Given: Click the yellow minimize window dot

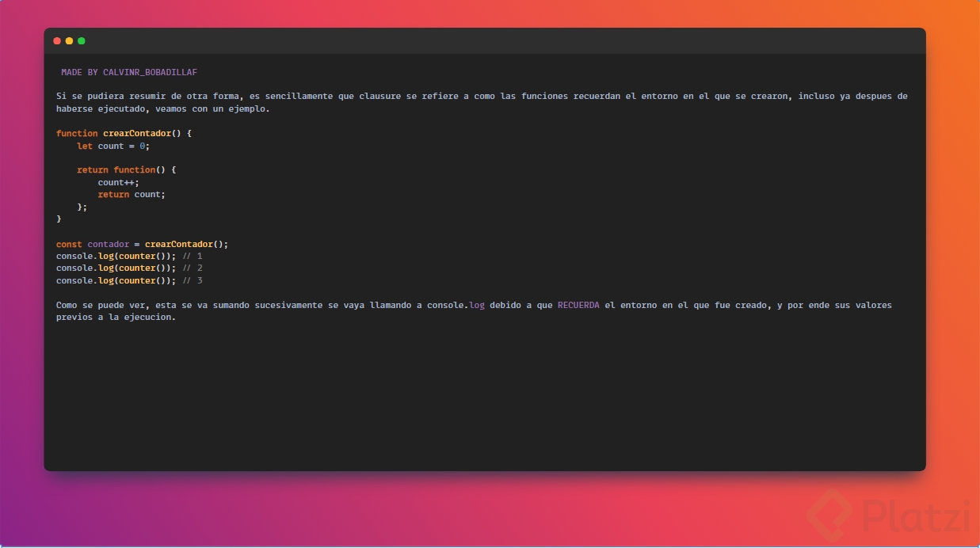Looking at the screenshot, I should [69, 40].
